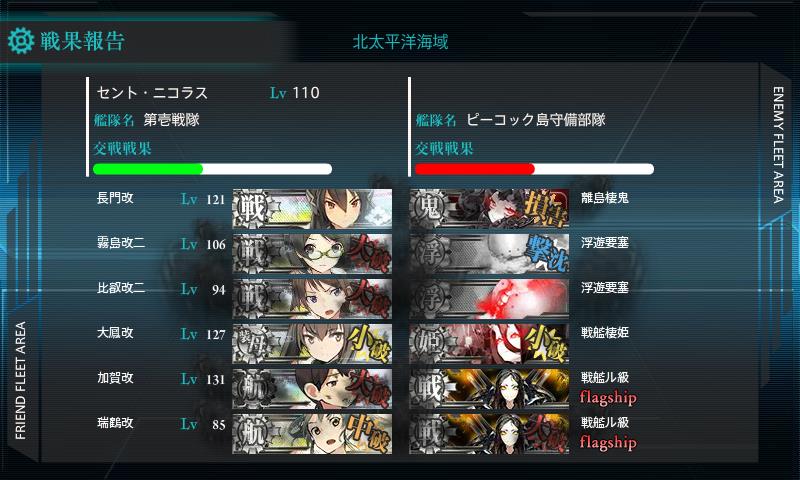The height and width of the screenshot is (480, 800).
Task: Click the sunk 浮遊要塞 banner with 撃沈 mark
Action: (489, 254)
